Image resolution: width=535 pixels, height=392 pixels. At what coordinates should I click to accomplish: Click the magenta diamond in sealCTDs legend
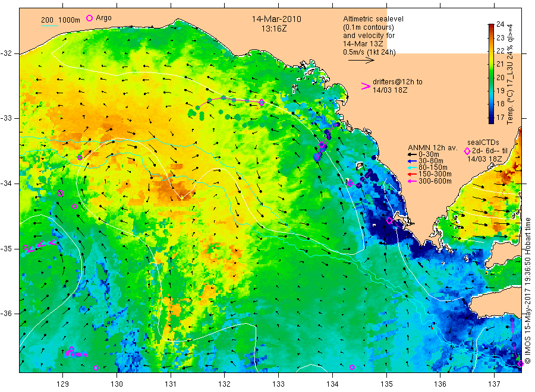(467, 151)
